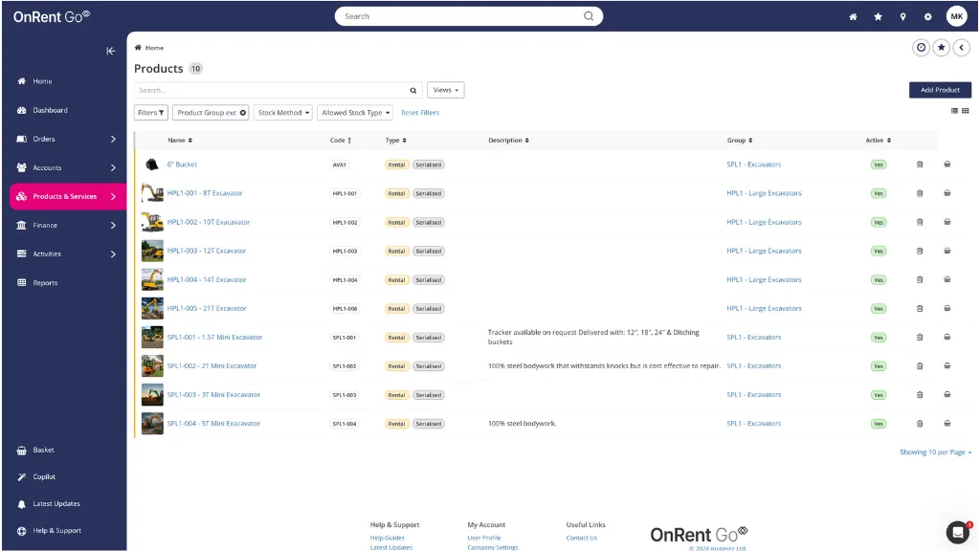
Task: Open the 6" Bucket product thumbnail
Action: (x=152, y=165)
